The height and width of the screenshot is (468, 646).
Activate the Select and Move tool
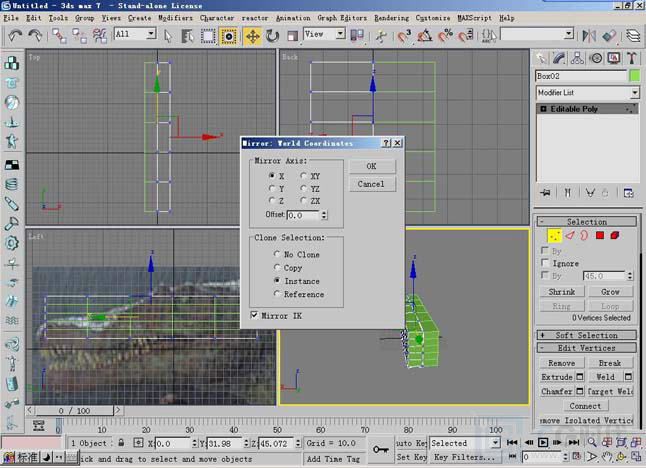[252, 36]
